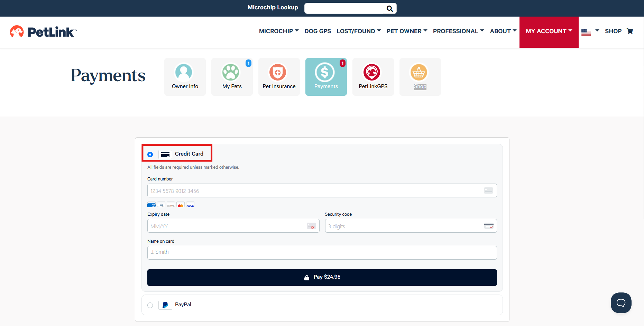Click the 'Name on card' field label
This screenshot has width=644, height=326.
click(x=161, y=241)
